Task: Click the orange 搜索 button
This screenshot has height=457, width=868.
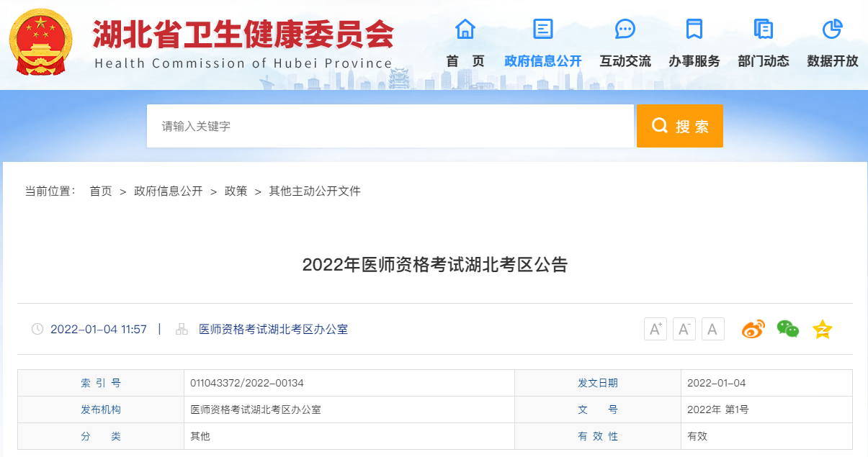Action: click(679, 126)
